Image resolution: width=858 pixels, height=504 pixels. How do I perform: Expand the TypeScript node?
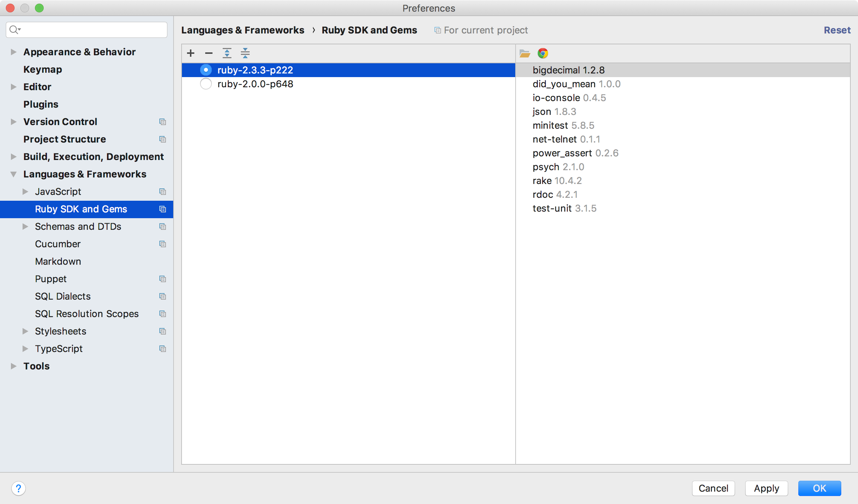pos(25,349)
